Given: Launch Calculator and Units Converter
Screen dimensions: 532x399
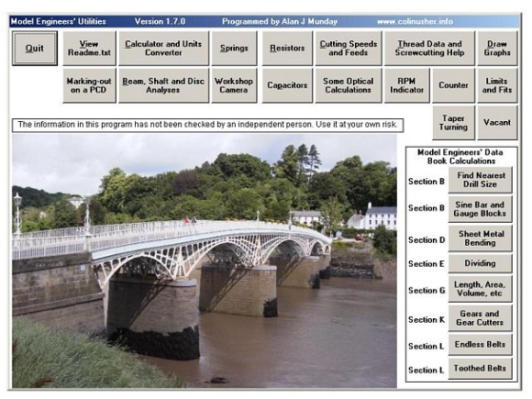Looking at the screenshot, I should [x=163, y=49].
